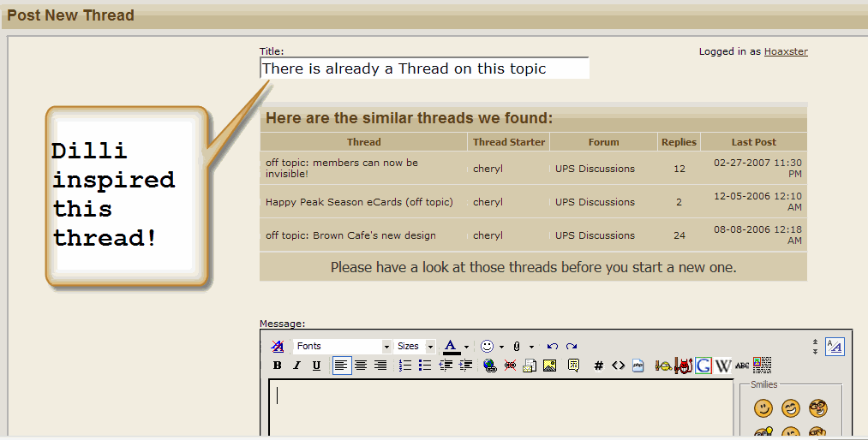The height and width of the screenshot is (440, 868).
Task: Click the Forum column header
Action: 603,142
